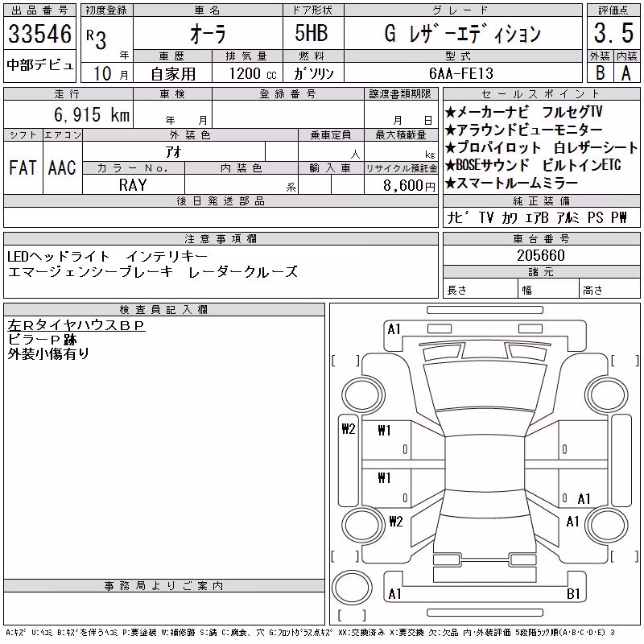Viewport: 644px width, 644px height.
Task: Click the color number RAY
Action: 133,185
